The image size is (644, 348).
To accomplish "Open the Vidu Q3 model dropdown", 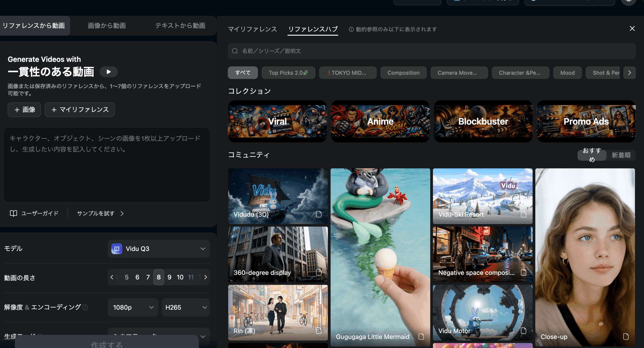I will pos(158,249).
